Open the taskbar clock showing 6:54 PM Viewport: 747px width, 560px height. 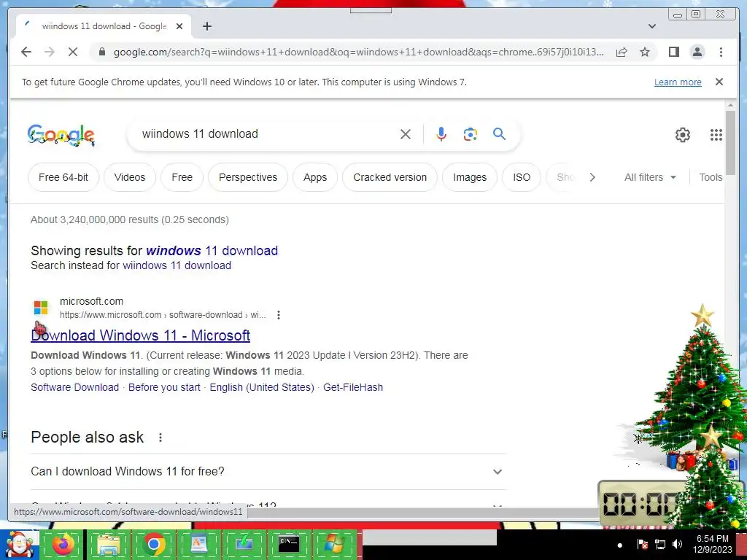coord(712,544)
